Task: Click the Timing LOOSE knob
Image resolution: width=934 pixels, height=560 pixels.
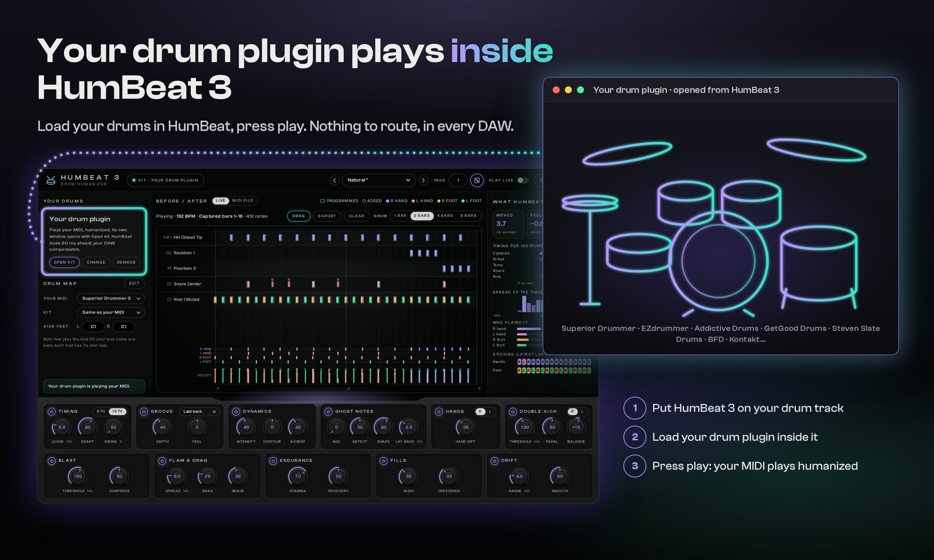Action: 61,427
